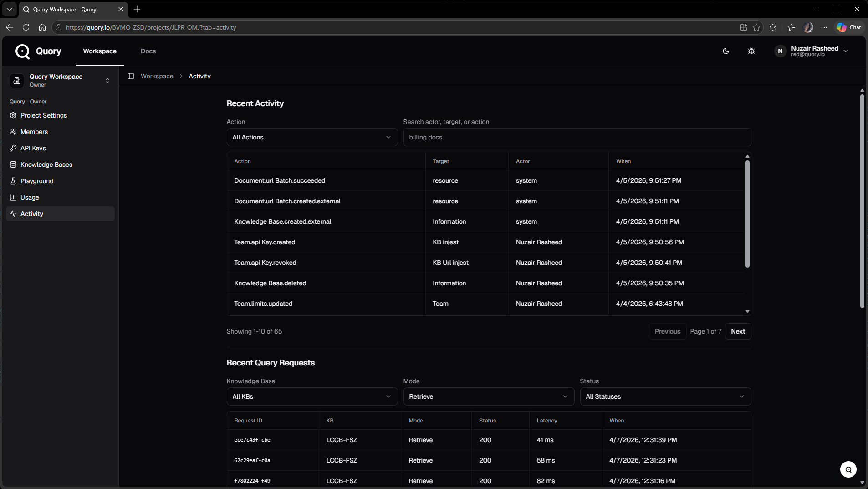Screen dimensions: 868x489
Task: Click scroll-up arrow of activity table
Action: click(x=747, y=156)
